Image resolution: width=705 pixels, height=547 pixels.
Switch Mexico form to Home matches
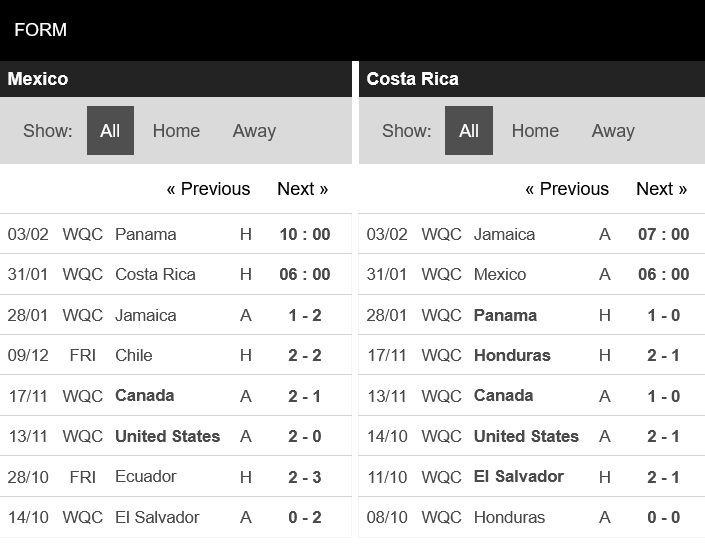coord(176,131)
